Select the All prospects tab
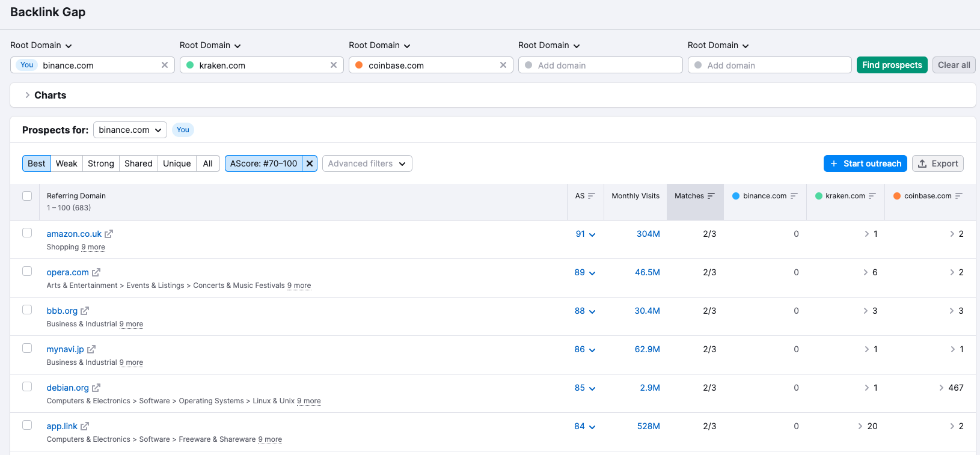980x455 pixels. click(208, 163)
